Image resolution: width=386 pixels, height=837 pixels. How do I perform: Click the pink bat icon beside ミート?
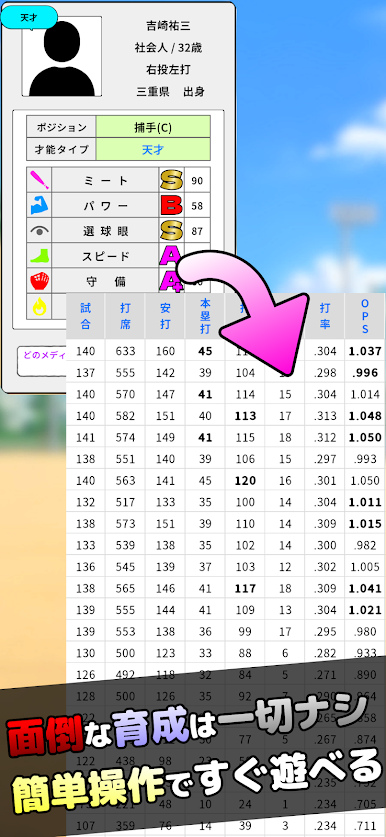[40, 180]
